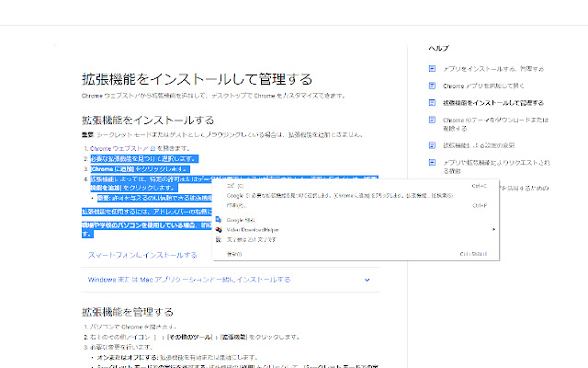Click the heading '拡張機能を管理する'

click(x=128, y=312)
